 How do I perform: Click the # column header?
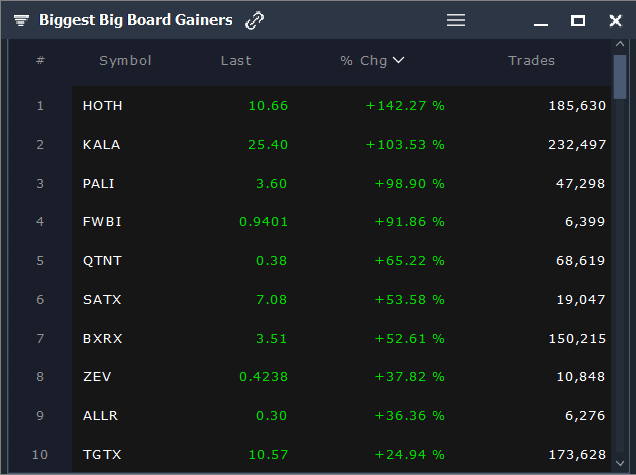tap(40, 60)
